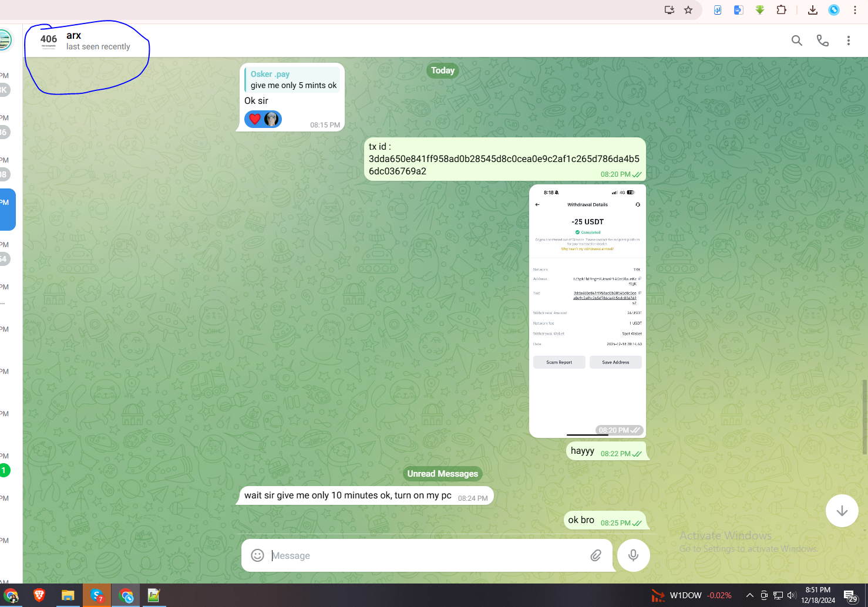Open Chrome downloads from toolbar
868x607 pixels.
[x=813, y=10]
